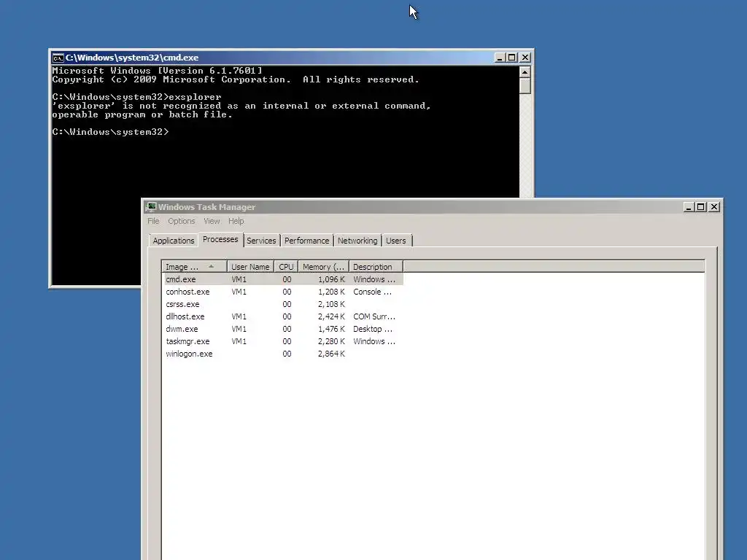
Task: Select the winlogon.exe process row
Action: click(x=283, y=354)
